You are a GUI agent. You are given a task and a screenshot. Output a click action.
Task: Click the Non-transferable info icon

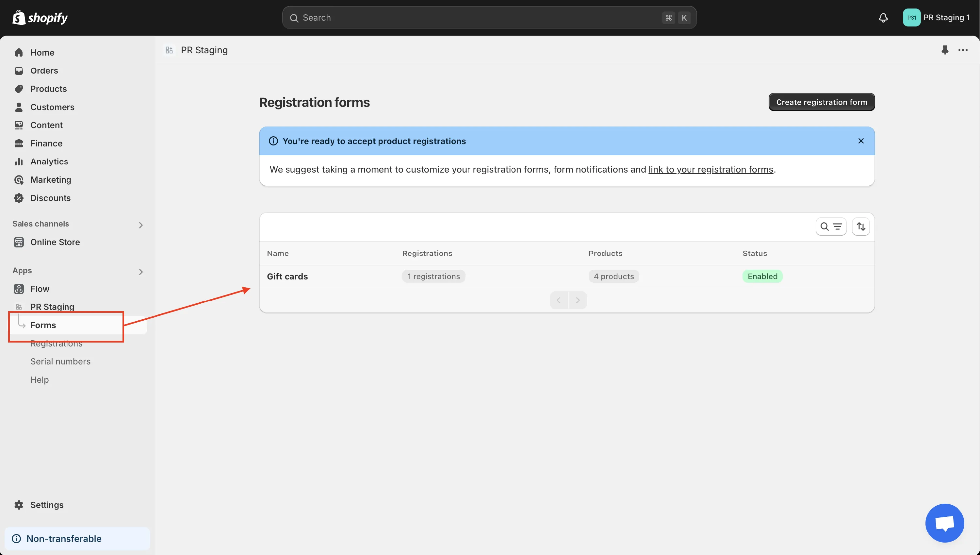[16, 539]
